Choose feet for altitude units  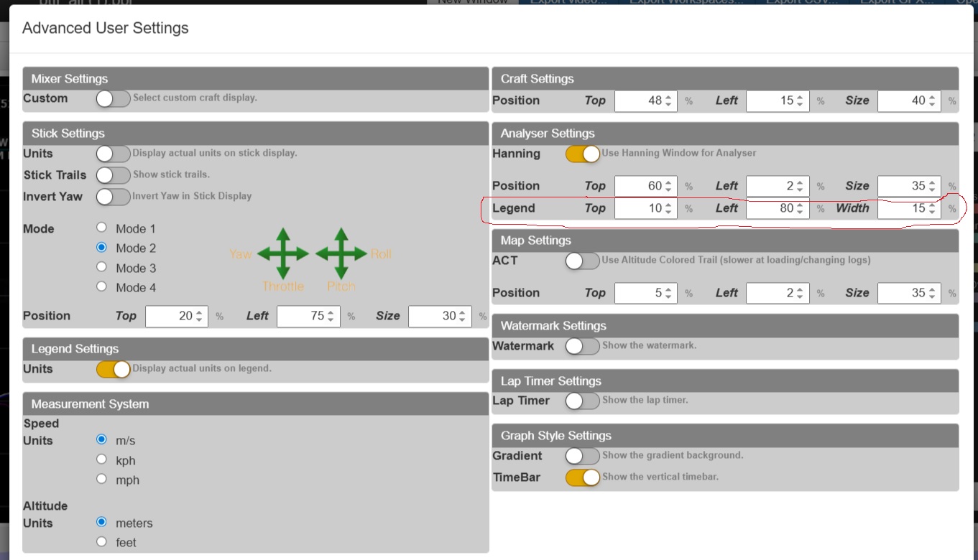[101, 542]
